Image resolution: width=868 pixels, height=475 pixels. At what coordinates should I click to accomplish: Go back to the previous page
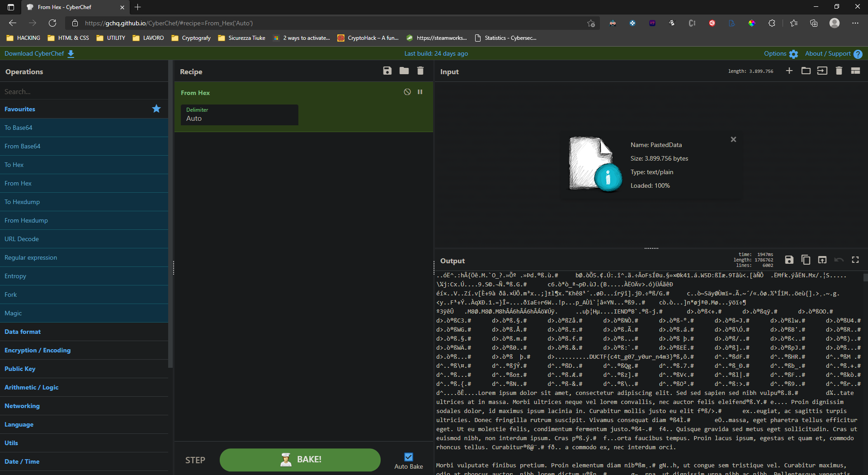pos(13,23)
